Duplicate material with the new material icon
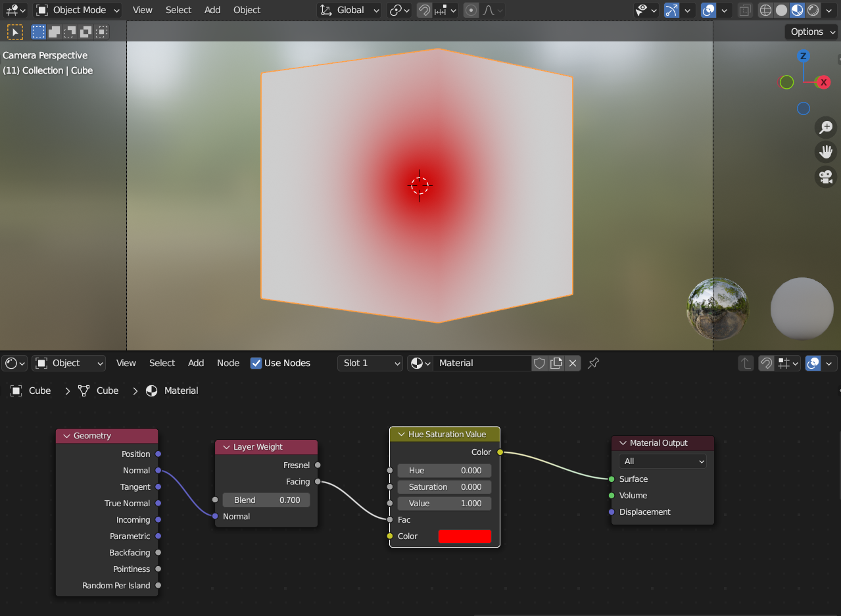 pyautogui.click(x=556, y=363)
